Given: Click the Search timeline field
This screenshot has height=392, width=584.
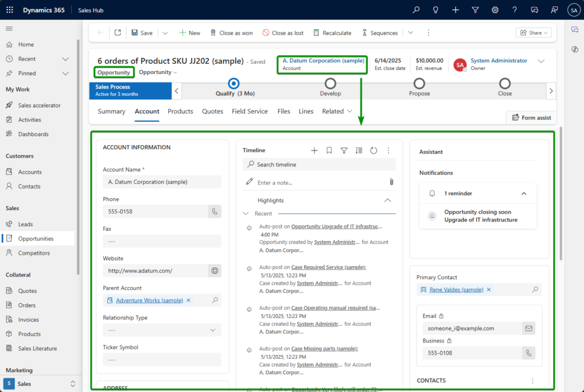Looking at the screenshot, I should pyautogui.click(x=319, y=165).
